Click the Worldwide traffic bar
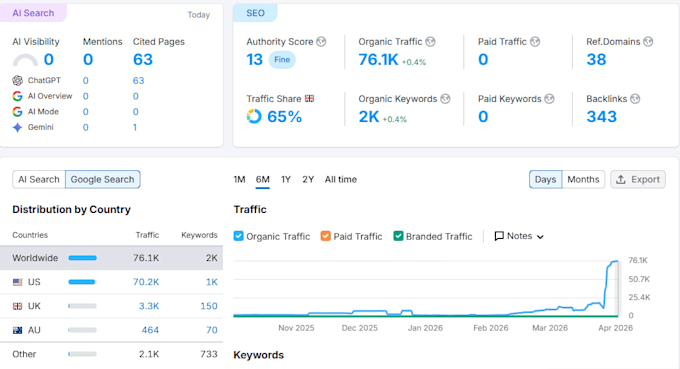Screen dimensions: 680x369 point(82,258)
